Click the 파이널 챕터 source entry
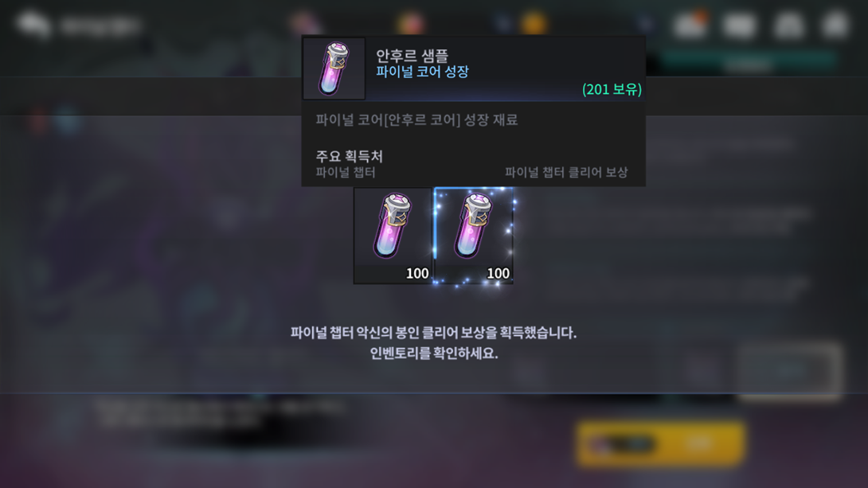Screen dimensions: 868x488 pos(346,173)
